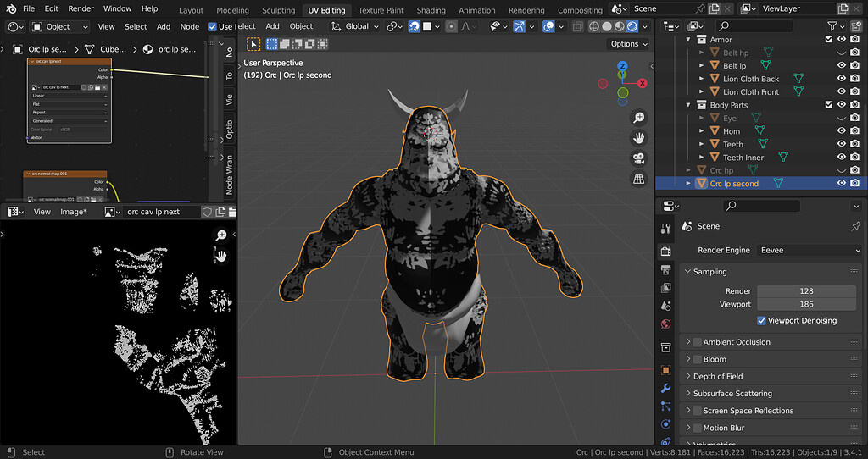
Task: Enable the Motion Blur checkbox
Action: (x=698, y=428)
